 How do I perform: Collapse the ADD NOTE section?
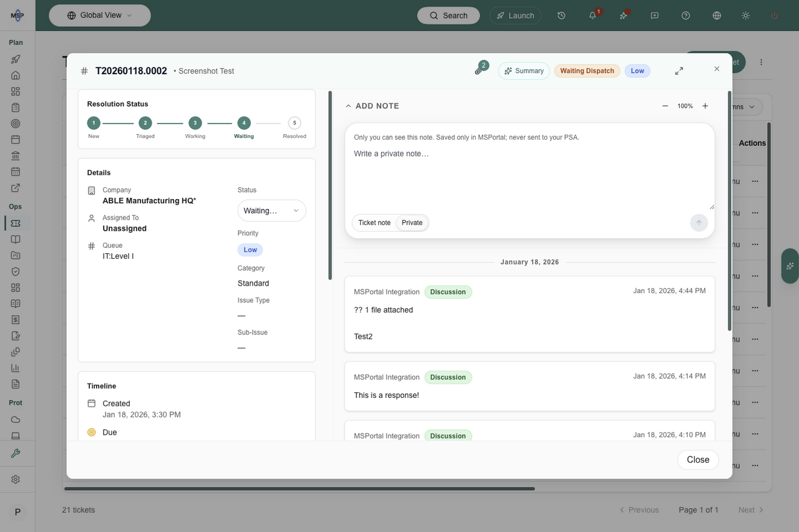coord(372,106)
